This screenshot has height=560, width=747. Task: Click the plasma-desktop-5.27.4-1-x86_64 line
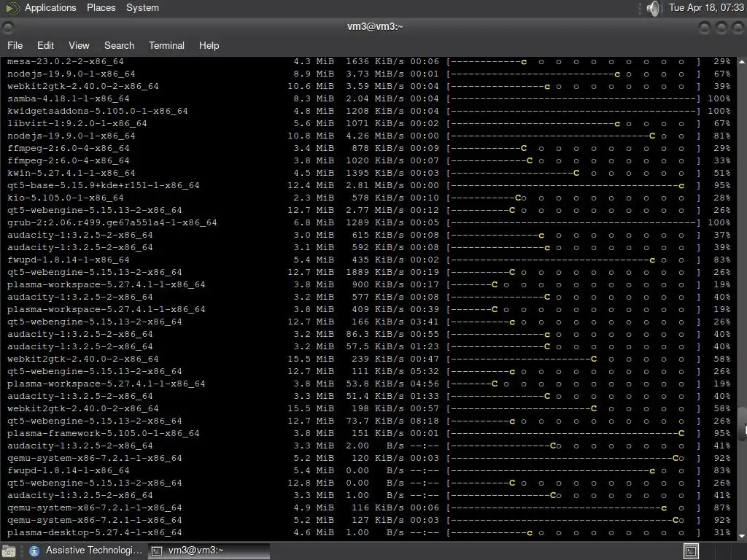[x=94, y=532]
